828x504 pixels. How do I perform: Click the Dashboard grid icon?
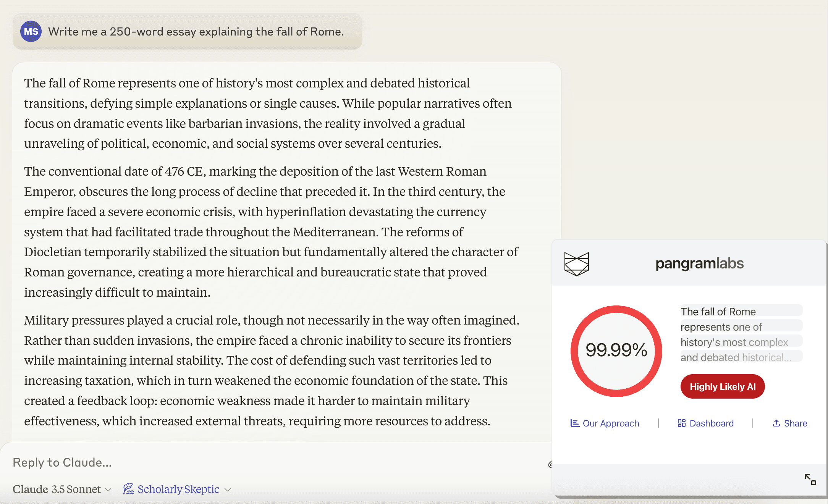pyautogui.click(x=681, y=423)
